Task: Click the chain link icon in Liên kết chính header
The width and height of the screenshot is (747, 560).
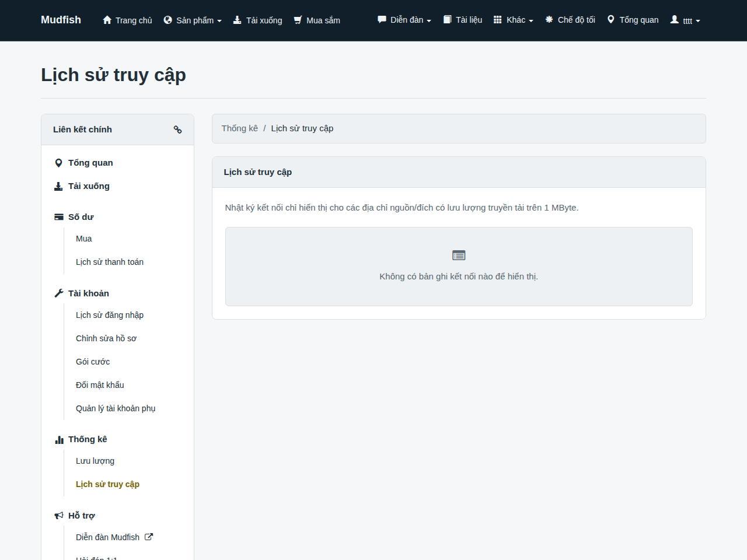Action: 177,129
